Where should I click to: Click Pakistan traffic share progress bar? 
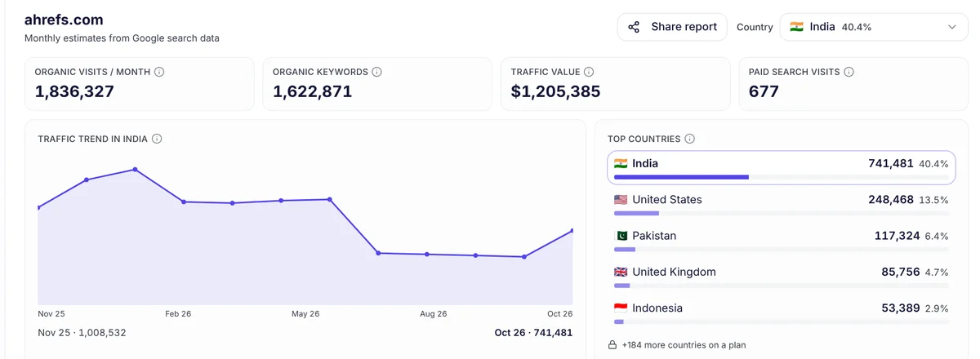click(782, 249)
